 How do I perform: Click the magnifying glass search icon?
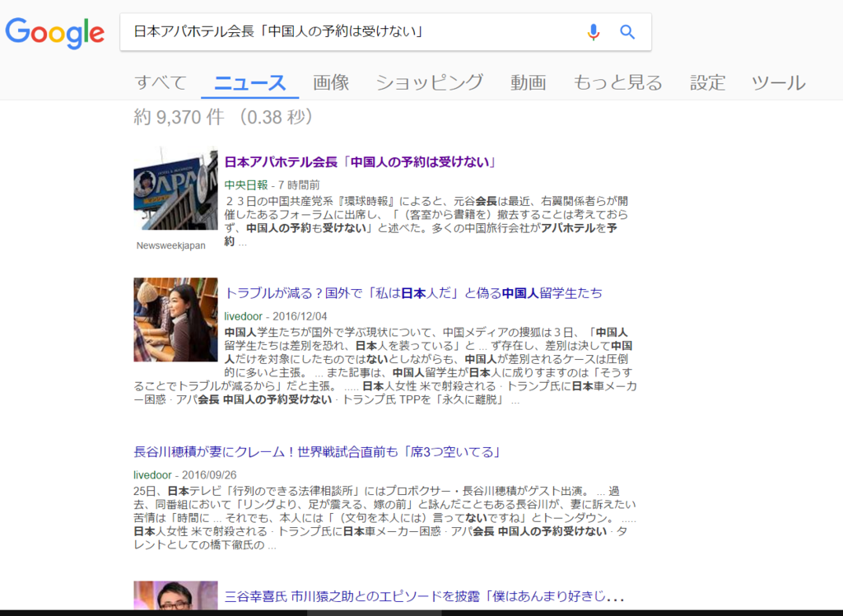click(x=627, y=31)
